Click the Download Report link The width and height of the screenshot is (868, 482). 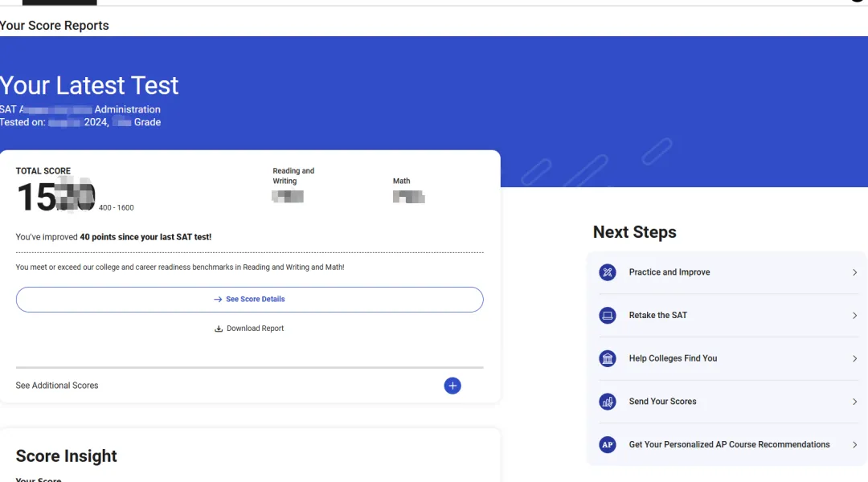255,329
